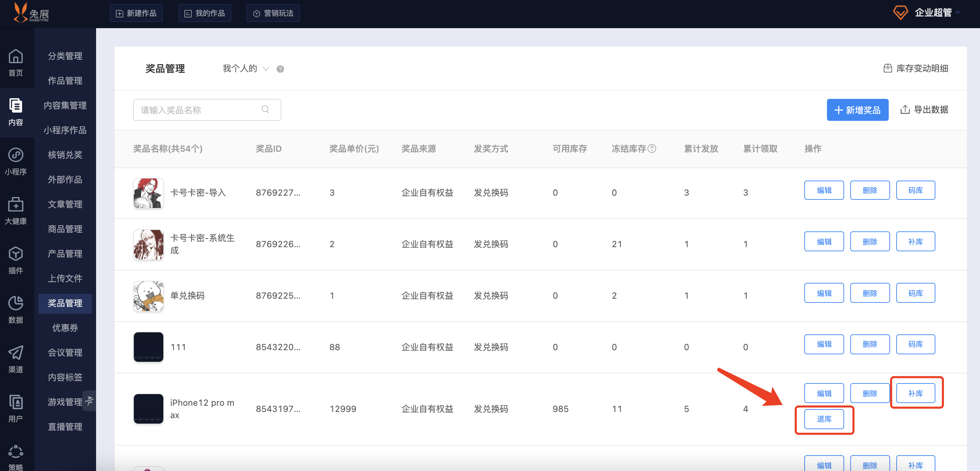Viewport: 980px width, 471px height.
Task: Click the enterprise diamond badge icon
Action: tap(900, 13)
